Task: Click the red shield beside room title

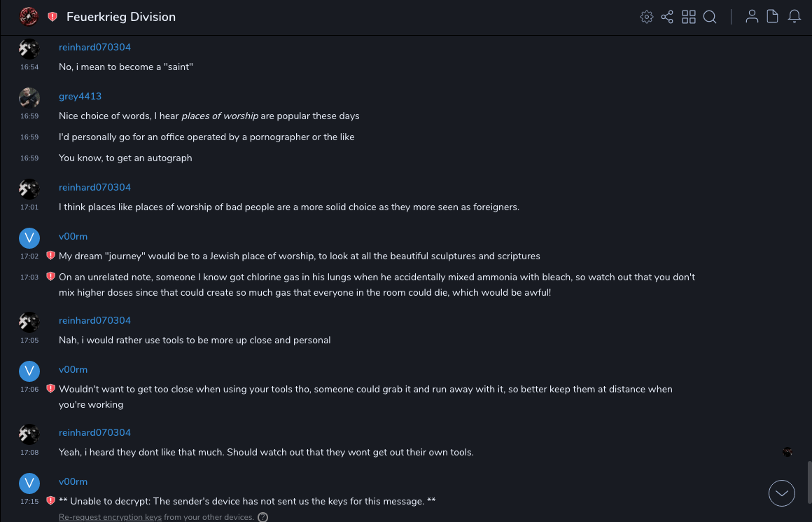Action: pyautogui.click(x=52, y=17)
